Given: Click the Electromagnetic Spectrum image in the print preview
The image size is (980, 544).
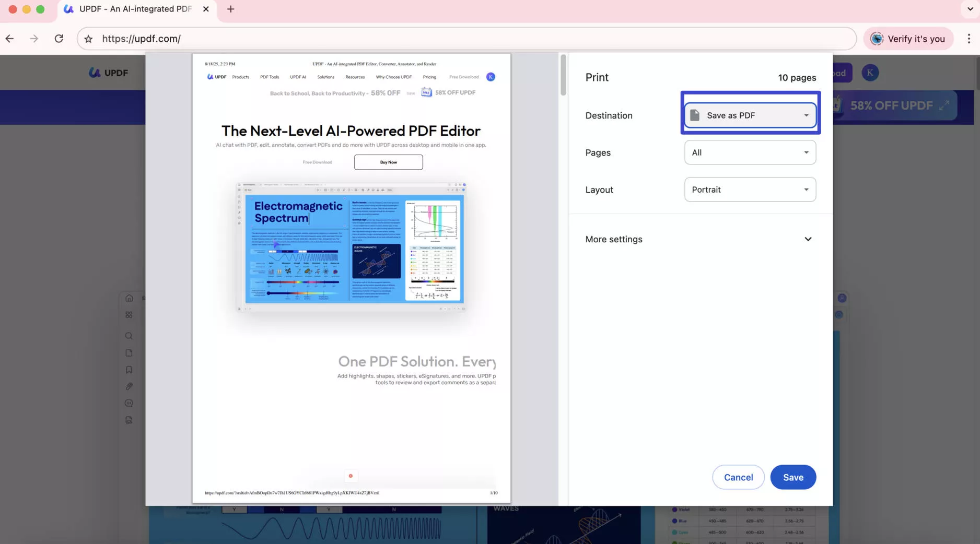Looking at the screenshot, I should click(351, 247).
